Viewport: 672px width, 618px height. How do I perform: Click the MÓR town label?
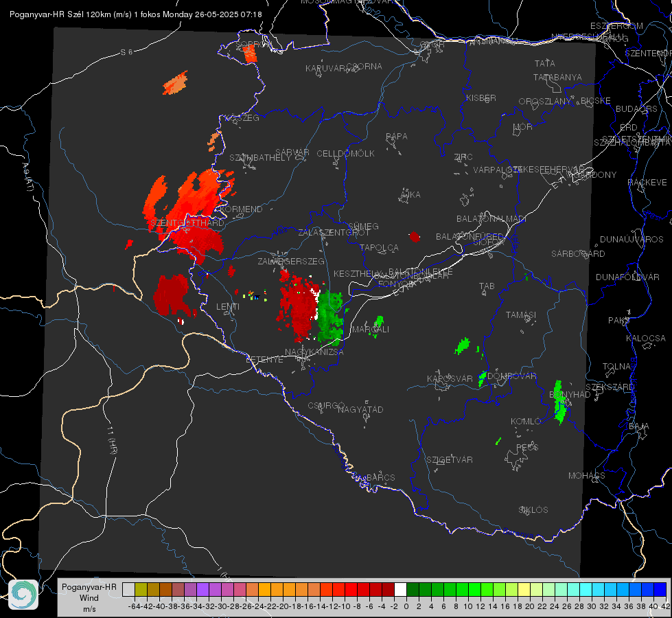click(523, 127)
